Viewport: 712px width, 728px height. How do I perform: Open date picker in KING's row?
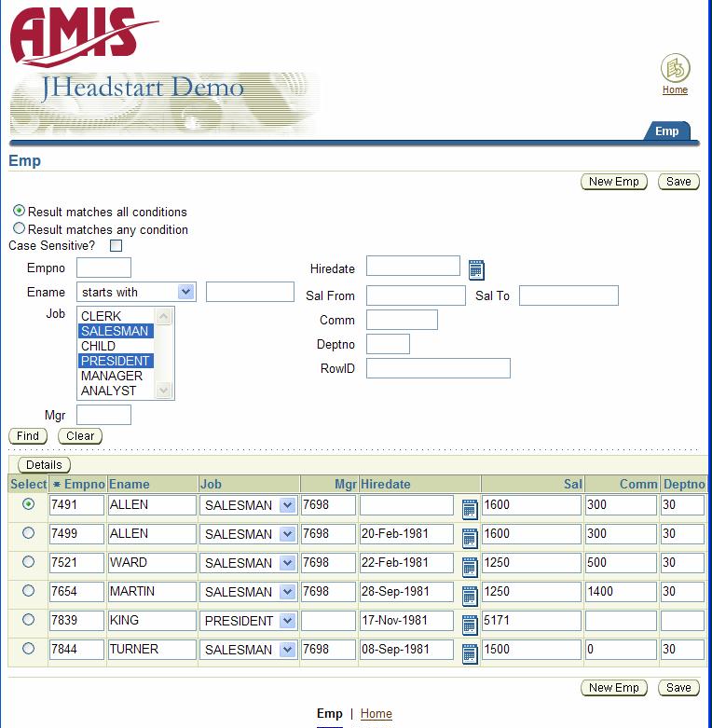point(470,624)
